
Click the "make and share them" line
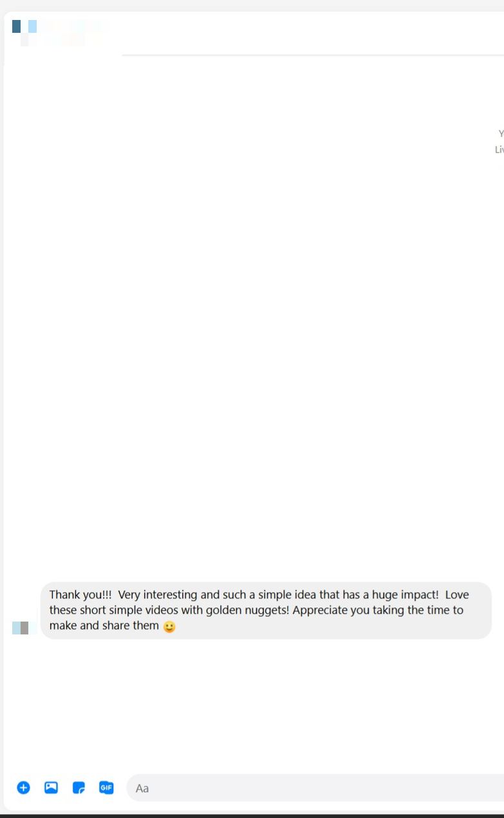pos(104,626)
